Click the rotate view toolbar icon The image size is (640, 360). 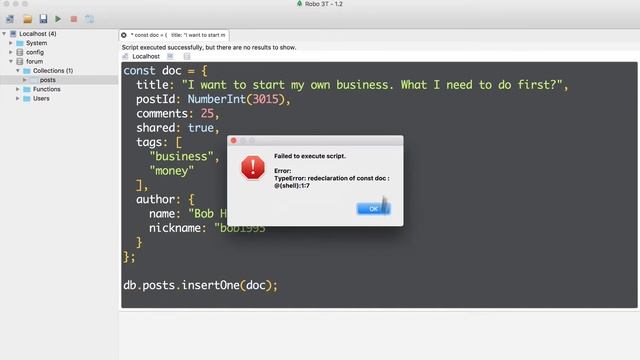(89, 19)
